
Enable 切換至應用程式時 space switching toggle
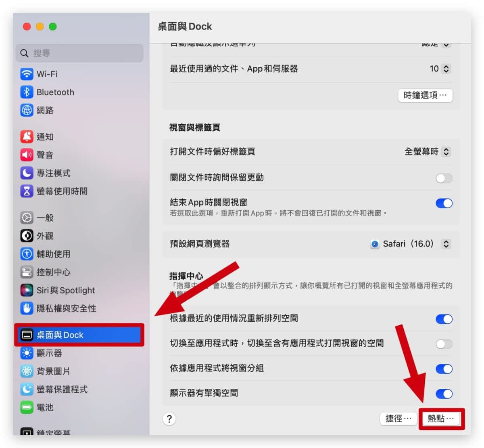click(x=444, y=344)
